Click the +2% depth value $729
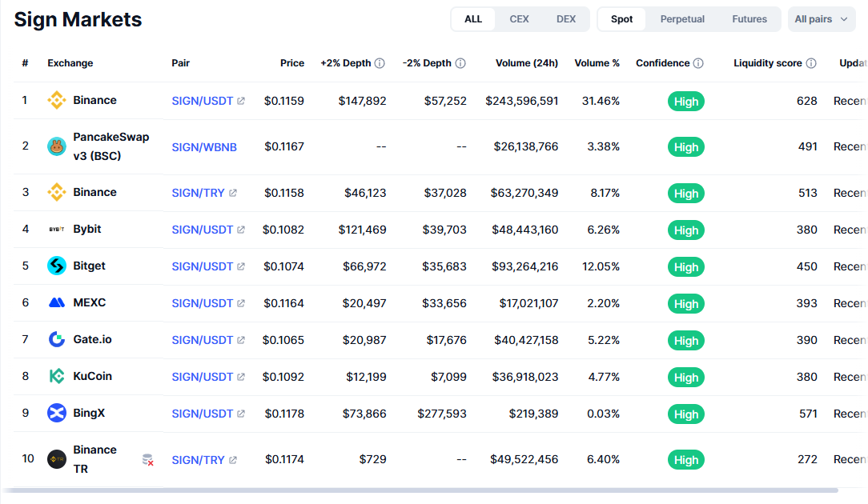The width and height of the screenshot is (868, 504). [x=372, y=459]
